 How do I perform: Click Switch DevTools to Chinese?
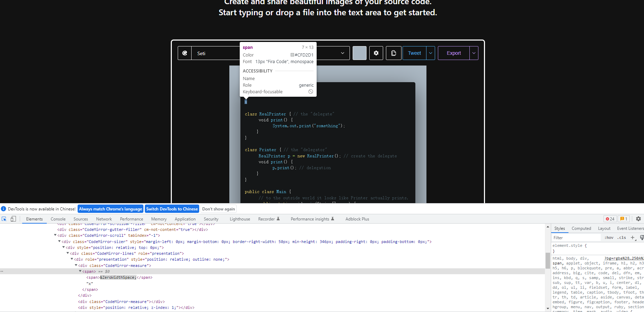point(172,209)
